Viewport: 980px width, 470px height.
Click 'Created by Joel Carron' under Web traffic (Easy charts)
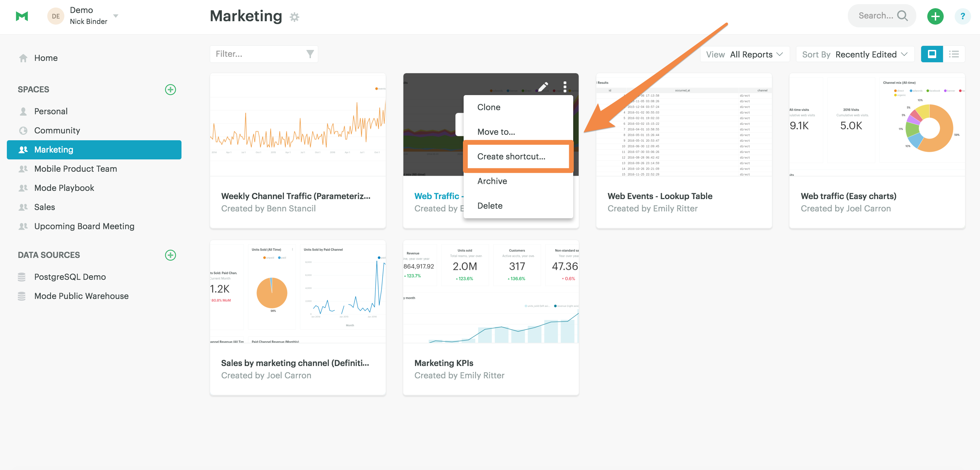click(846, 209)
